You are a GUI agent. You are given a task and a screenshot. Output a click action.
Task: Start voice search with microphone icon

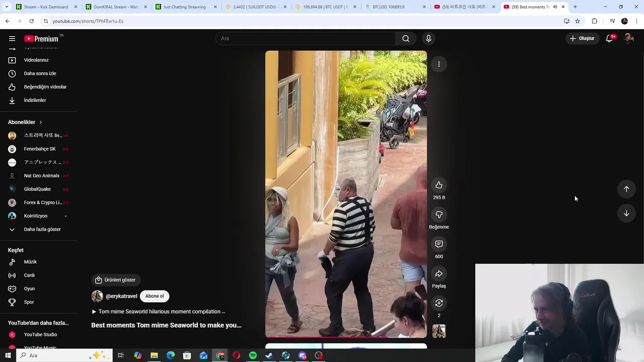pos(429,39)
